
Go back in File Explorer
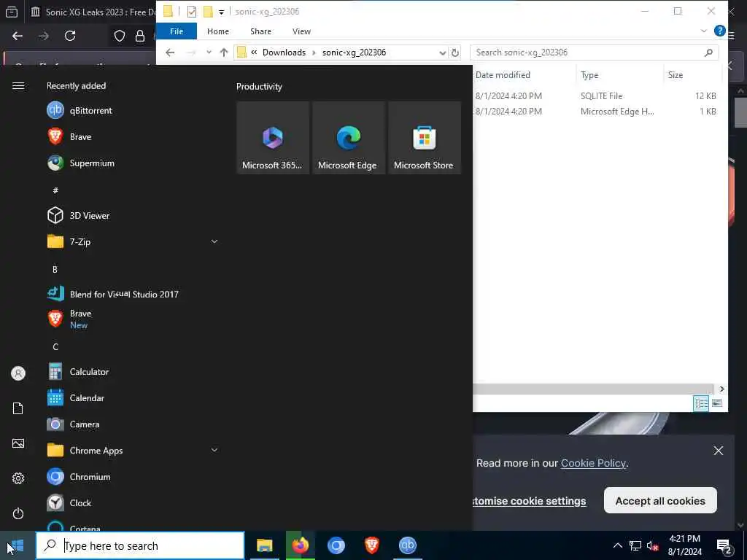pos(170,52)
